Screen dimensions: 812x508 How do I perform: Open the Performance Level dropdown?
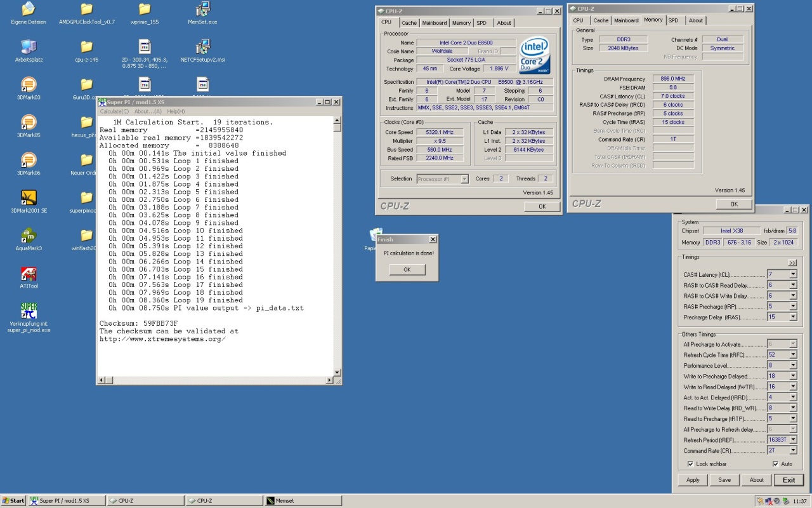[x=792, y=365]
